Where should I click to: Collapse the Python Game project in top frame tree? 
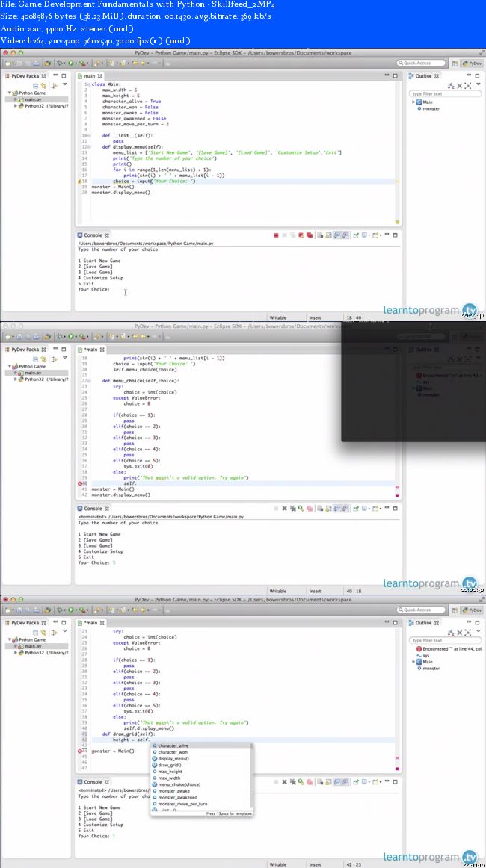[10, 93]
